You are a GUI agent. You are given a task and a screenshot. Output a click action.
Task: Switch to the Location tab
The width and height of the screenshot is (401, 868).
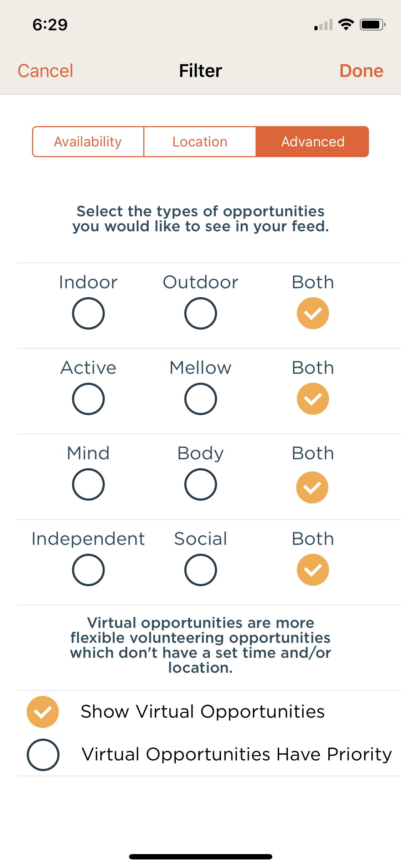(x=200, y=142)
